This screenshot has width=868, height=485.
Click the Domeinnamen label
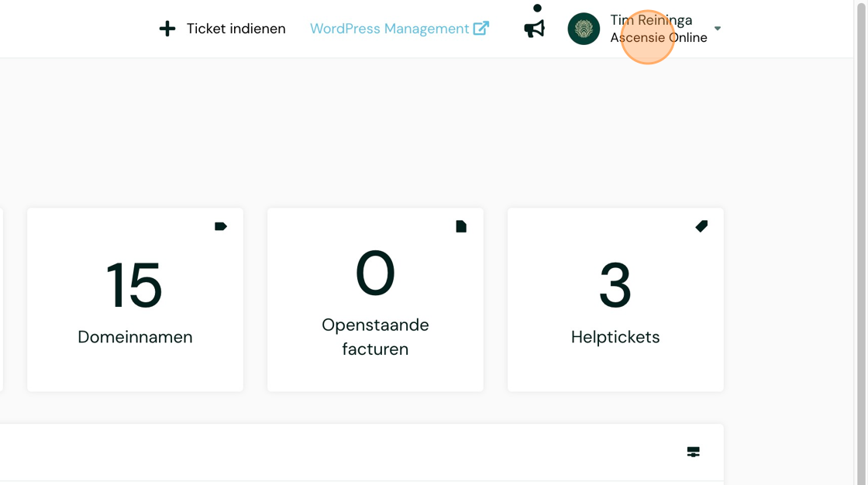coord(135,336)
